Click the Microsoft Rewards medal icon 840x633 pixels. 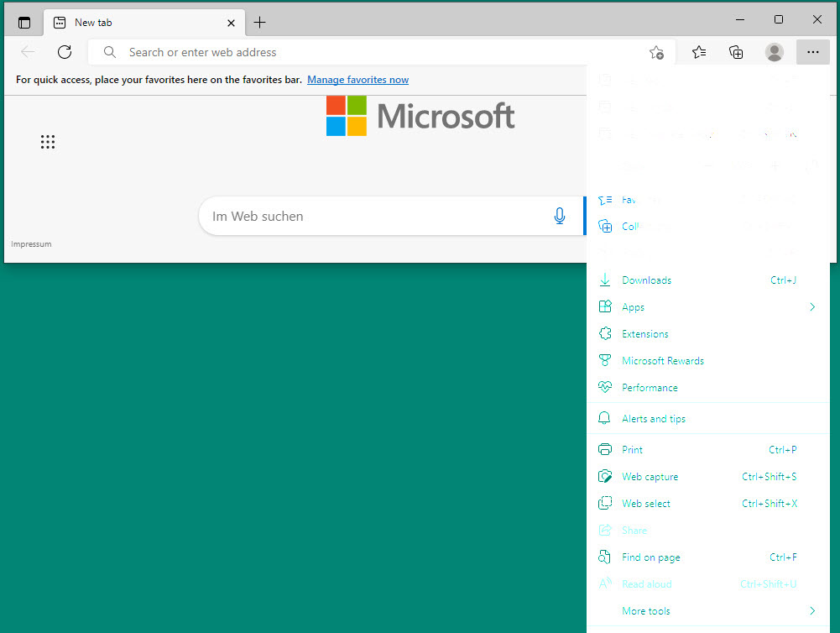tap(605, 361)
